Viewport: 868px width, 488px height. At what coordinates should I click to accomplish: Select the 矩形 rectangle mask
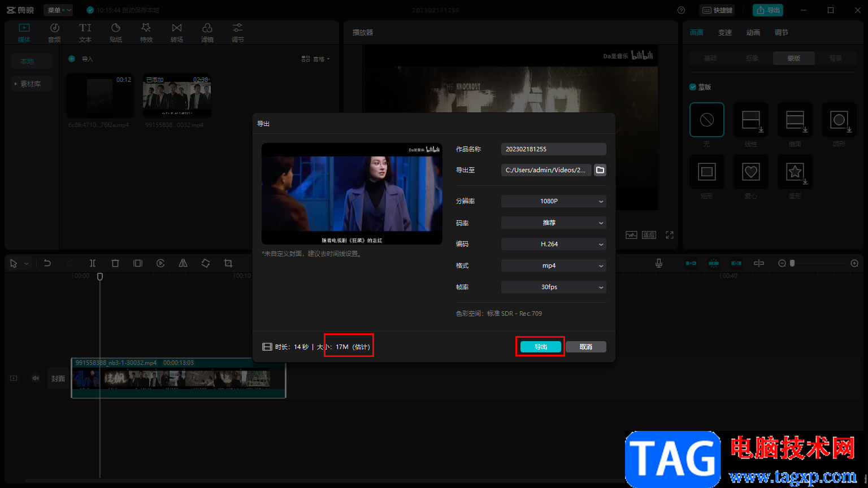[x=707, y=172]
